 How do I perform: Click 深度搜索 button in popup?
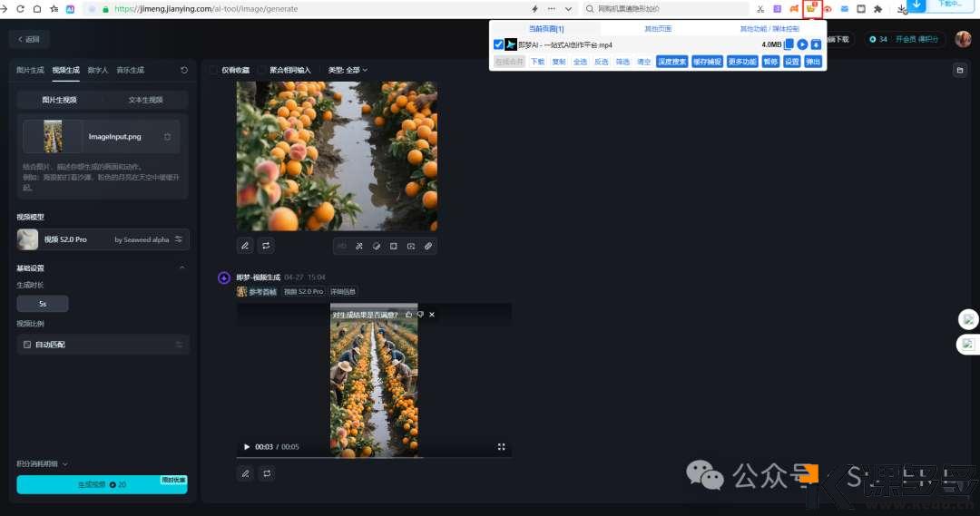pos(671,62)
